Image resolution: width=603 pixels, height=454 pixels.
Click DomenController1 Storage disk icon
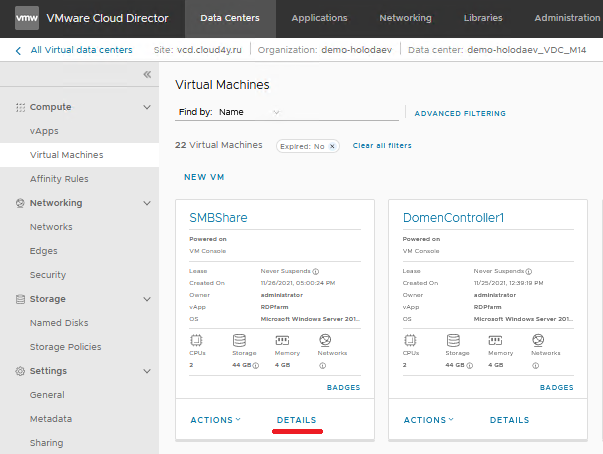453,340
